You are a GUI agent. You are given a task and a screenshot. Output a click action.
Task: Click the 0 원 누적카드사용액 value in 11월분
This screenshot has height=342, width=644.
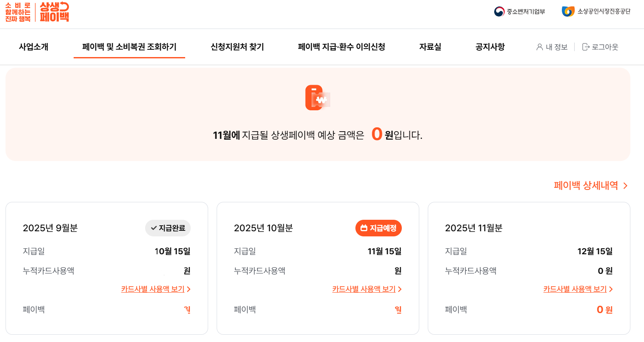pyautogui.click(x=605, y=271)
